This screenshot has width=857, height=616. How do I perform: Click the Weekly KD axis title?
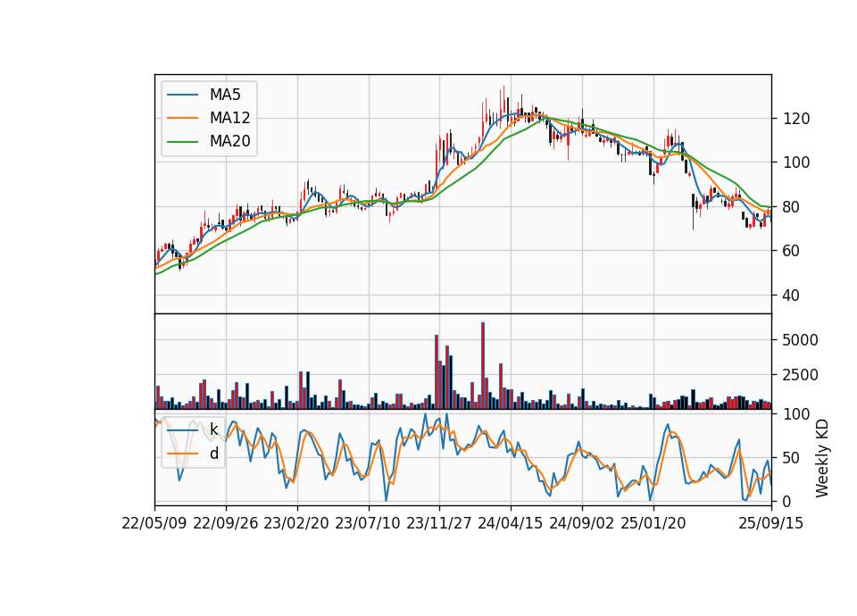pos(822,458)
